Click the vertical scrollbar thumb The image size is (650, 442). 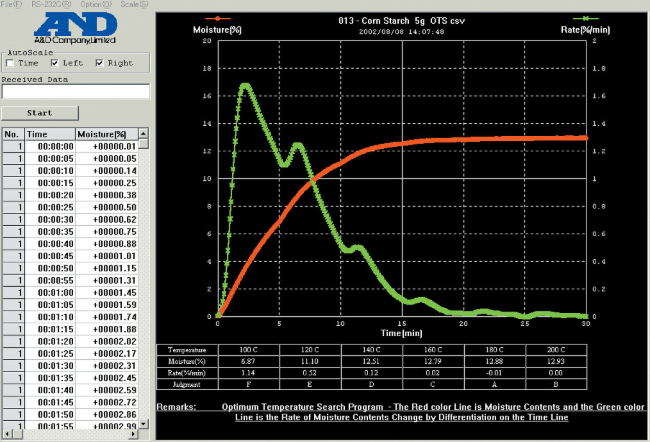pyautogui.click(x=143, y=143)
